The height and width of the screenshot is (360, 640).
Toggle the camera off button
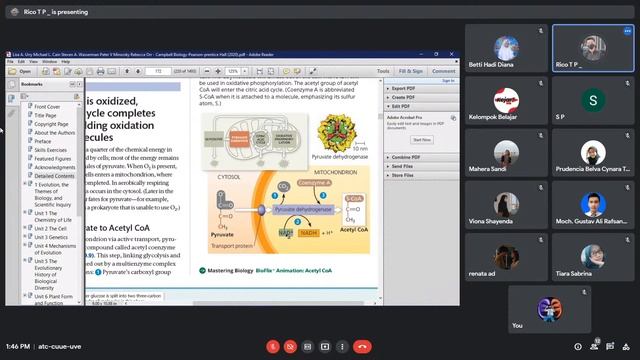pos(290,347)
